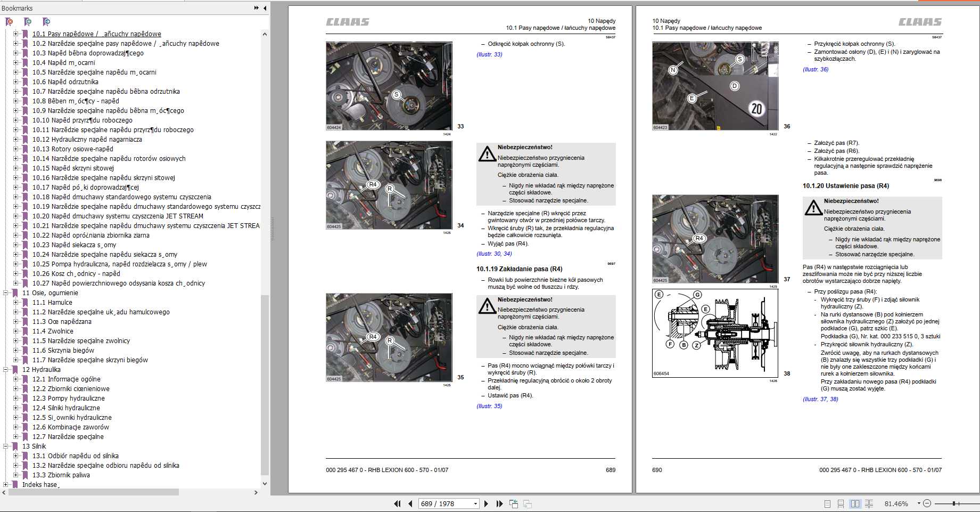The width and height of the screenshot is (980, 512).
Task: Expand the 10.12 Hydrauliczny napęd nagarniacza node
Action: pos(16,139)
